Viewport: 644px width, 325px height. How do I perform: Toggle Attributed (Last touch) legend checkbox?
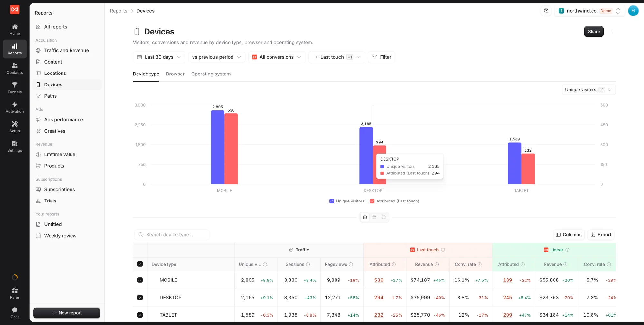coord(372,201)
